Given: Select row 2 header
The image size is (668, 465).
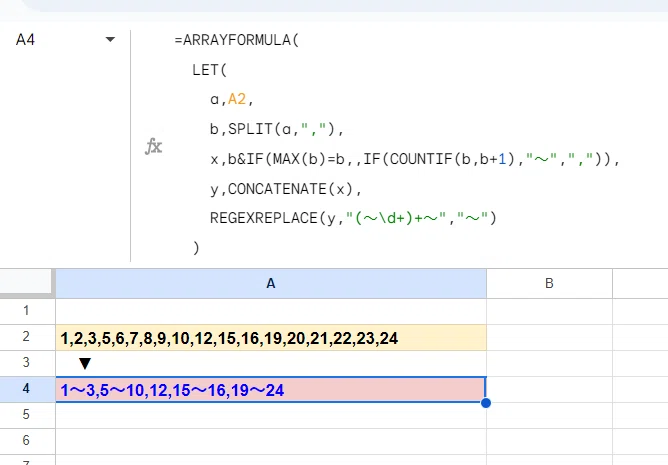Looking at the screenshot, I should pos(26,337).
